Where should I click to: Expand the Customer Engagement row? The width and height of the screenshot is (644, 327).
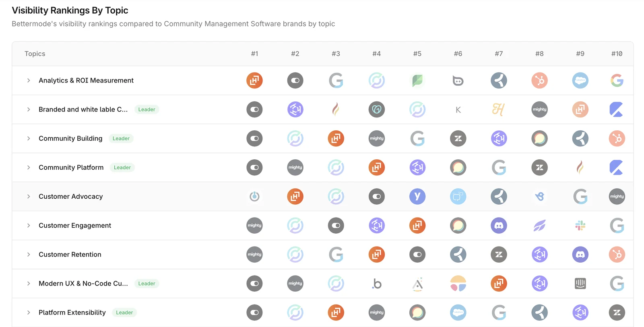29,225
